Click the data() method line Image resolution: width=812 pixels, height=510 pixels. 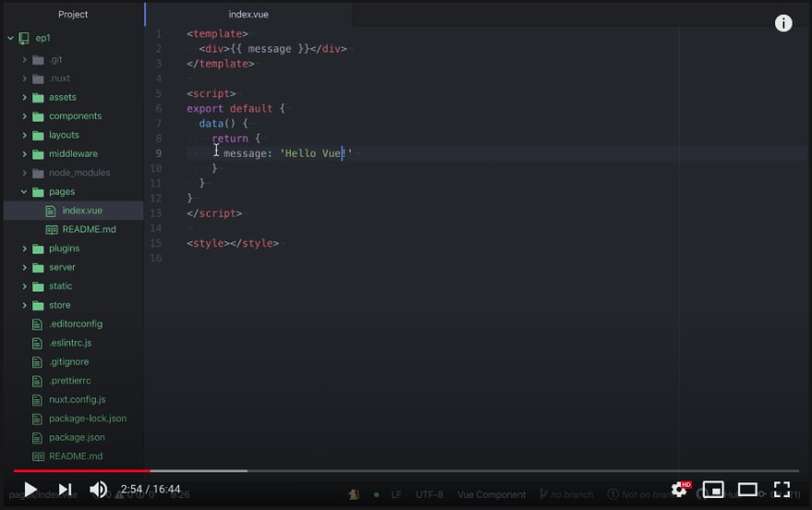(x=223, y=124)
